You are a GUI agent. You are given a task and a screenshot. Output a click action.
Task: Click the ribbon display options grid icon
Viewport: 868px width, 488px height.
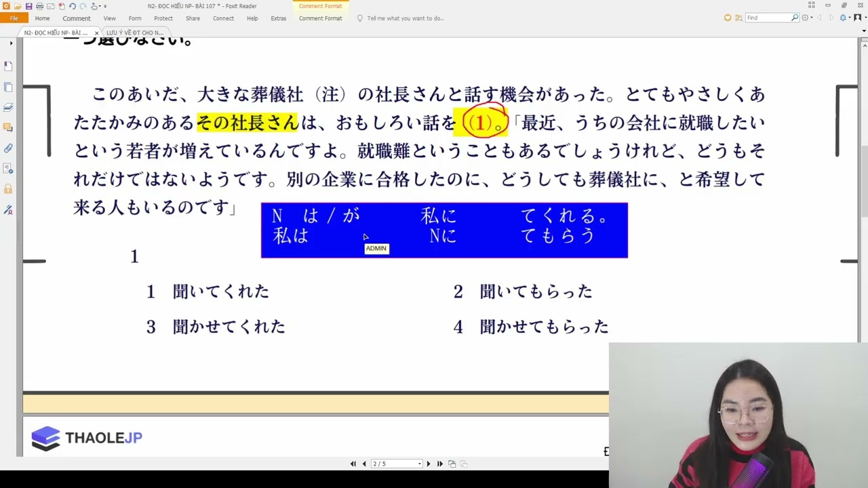(812, 5)
